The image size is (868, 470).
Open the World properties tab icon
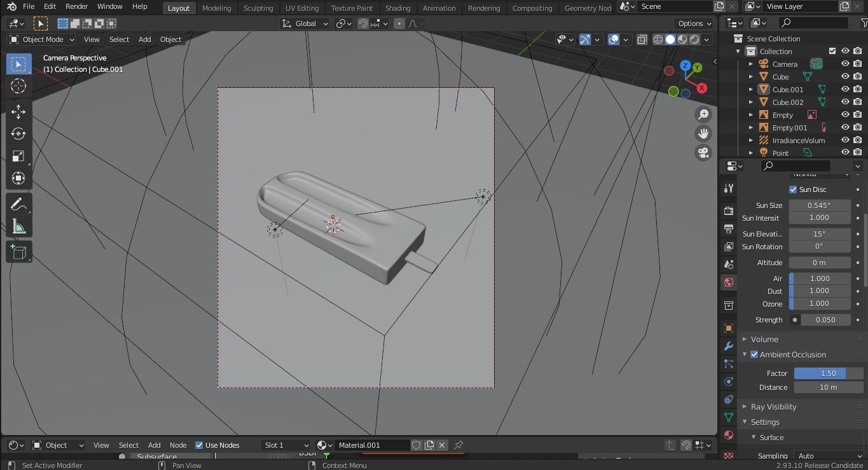pos(729,282)
